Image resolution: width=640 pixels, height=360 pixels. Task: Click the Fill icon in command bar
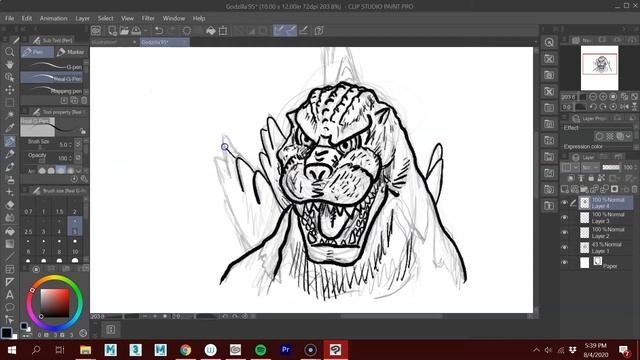pyautogui.click(x=211, y=31)
